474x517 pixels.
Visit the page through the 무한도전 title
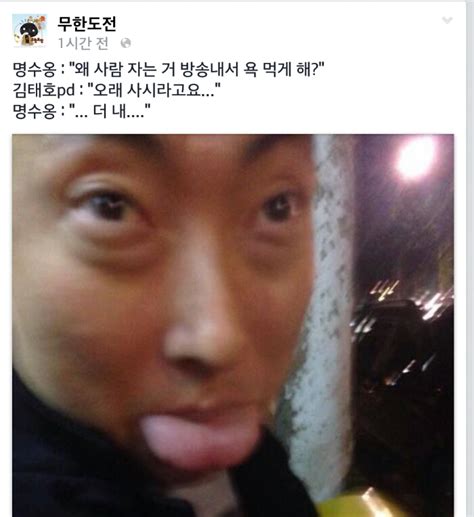tap(87, 24)
